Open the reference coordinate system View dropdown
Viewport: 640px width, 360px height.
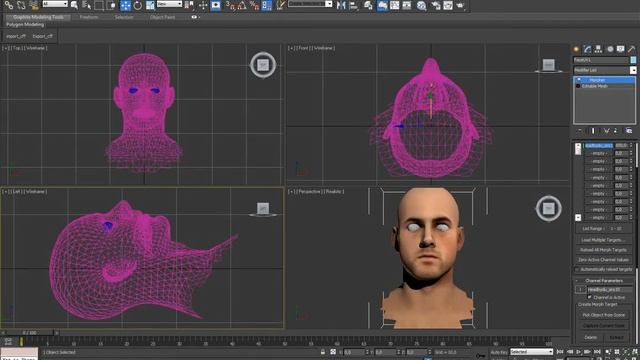(x=169, y=4)
